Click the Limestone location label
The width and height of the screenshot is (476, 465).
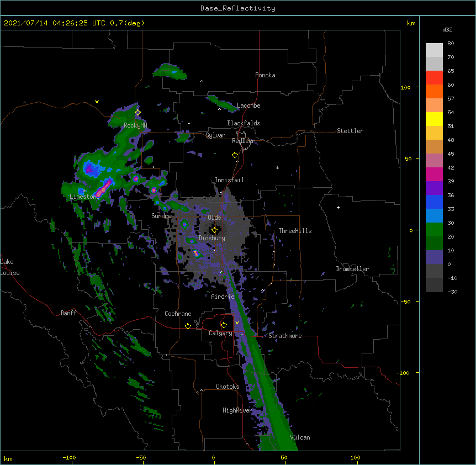click(x=84, y=197)
